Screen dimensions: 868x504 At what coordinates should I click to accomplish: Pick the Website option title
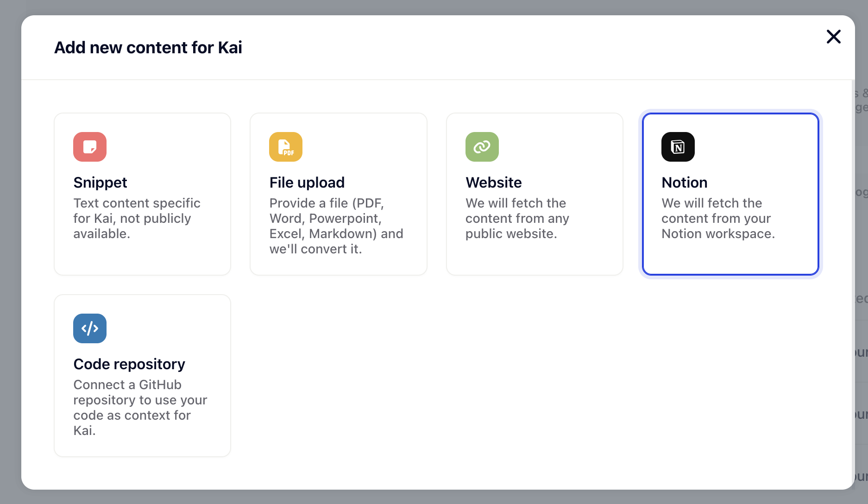point(493,183)
